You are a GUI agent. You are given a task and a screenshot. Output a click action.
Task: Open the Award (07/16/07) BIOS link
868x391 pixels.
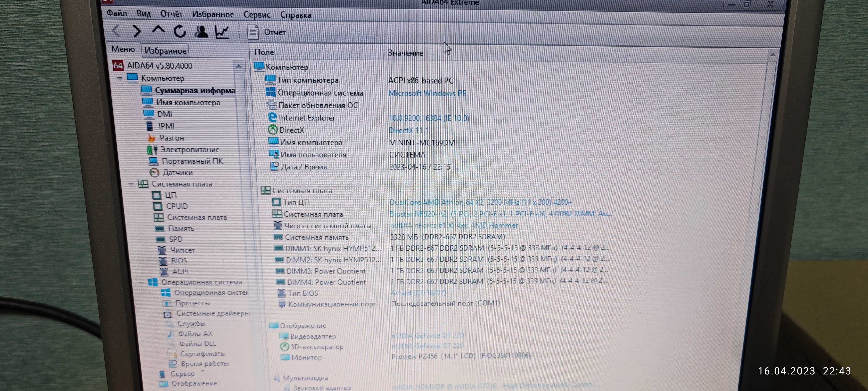coord(418,293)
